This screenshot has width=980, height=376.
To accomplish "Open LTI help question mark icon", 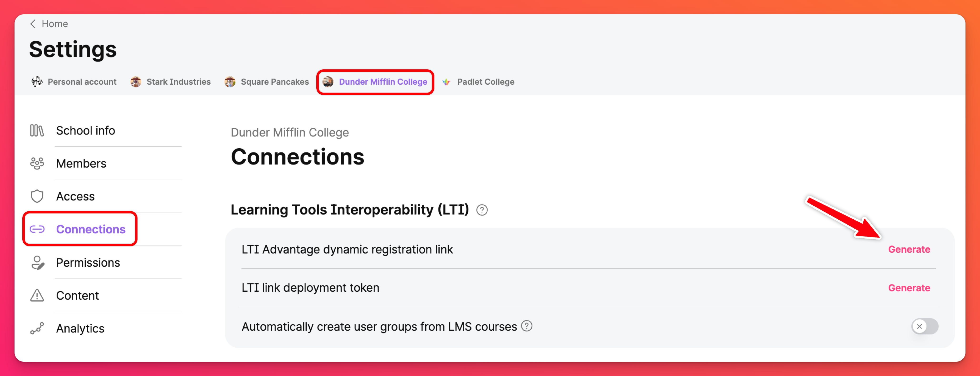I will point(482,210).
